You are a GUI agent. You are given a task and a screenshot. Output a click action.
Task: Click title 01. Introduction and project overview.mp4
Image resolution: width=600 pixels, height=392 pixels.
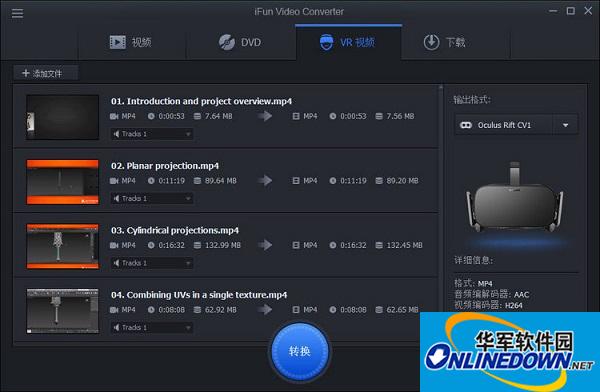pos(202,101)
